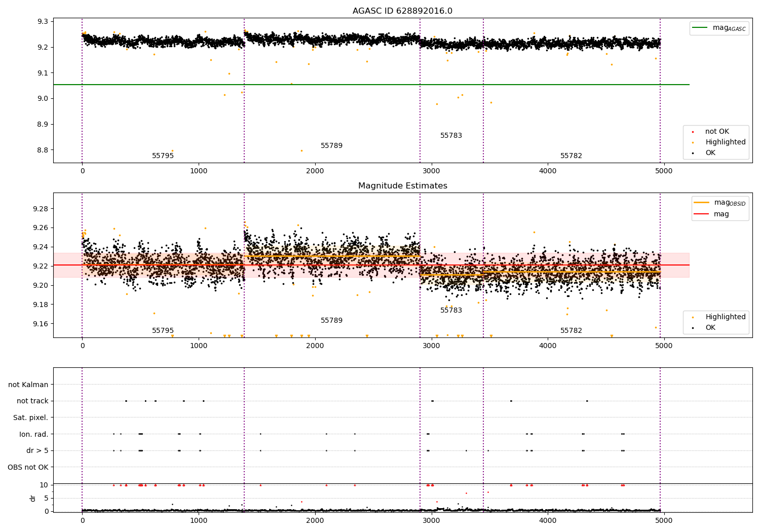Click the 'AGASC ID 628892016.0' plot title
The height and width of the screenshot is (532, 760).
pos(402,11)
